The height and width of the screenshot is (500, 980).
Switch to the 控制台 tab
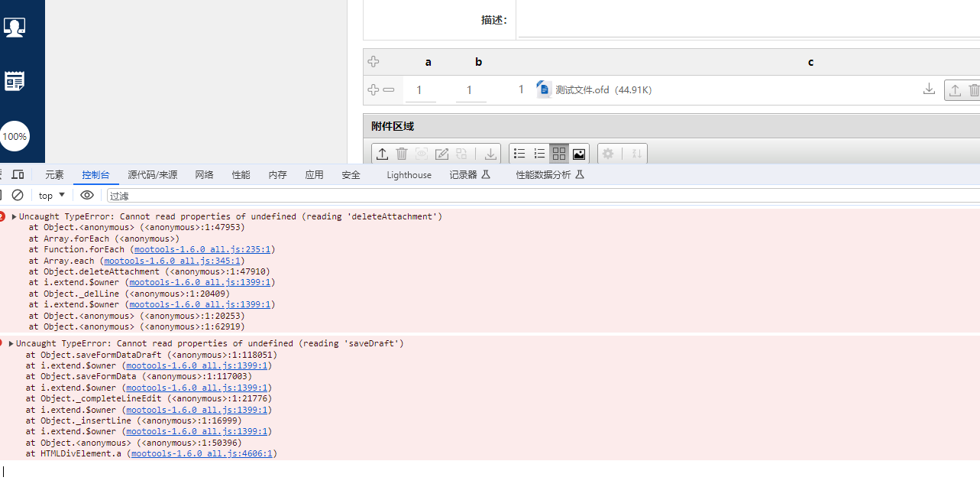pos(95,175)
